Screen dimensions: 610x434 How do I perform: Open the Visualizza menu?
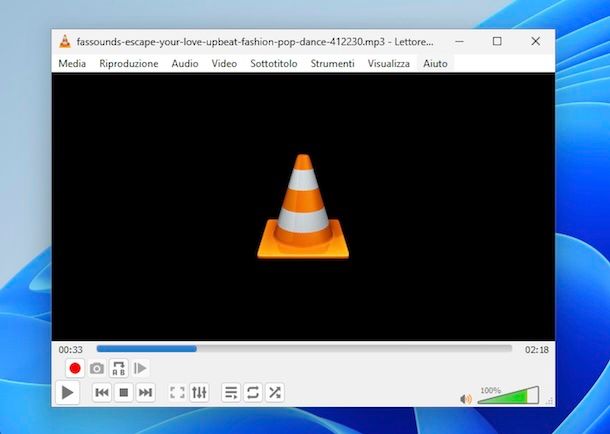coord(389,63)
